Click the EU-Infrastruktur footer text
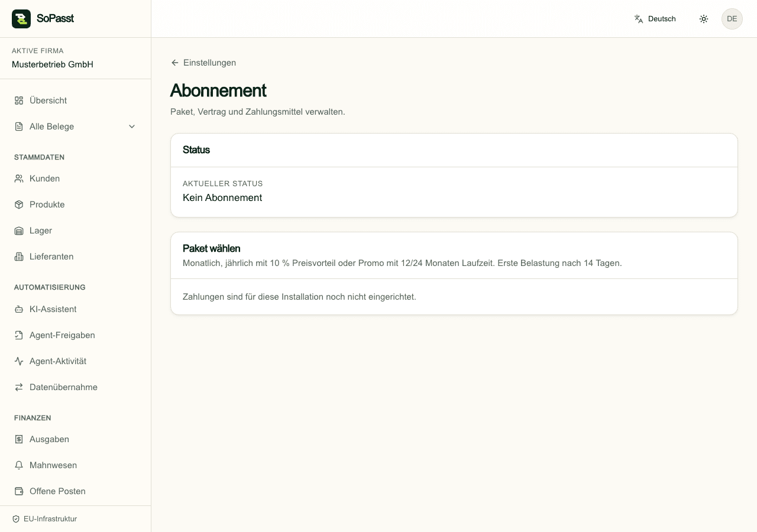Screen dimensions: 757x532 pyautogui.click(x=50, y=519)
